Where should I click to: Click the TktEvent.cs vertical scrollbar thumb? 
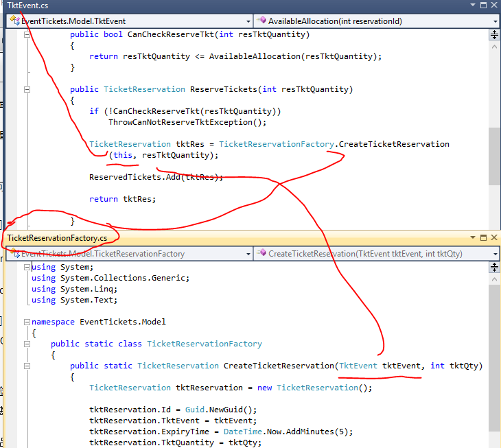(x=494, y=156)
